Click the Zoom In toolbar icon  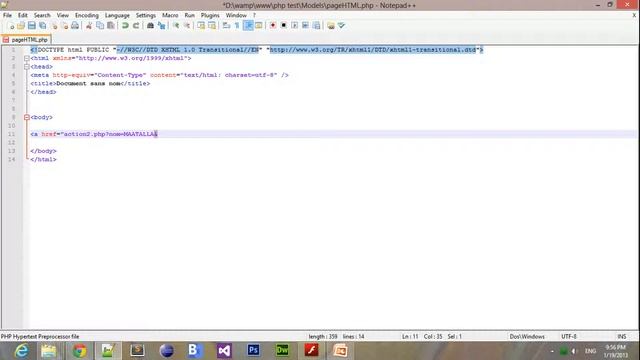click(176, 26)
